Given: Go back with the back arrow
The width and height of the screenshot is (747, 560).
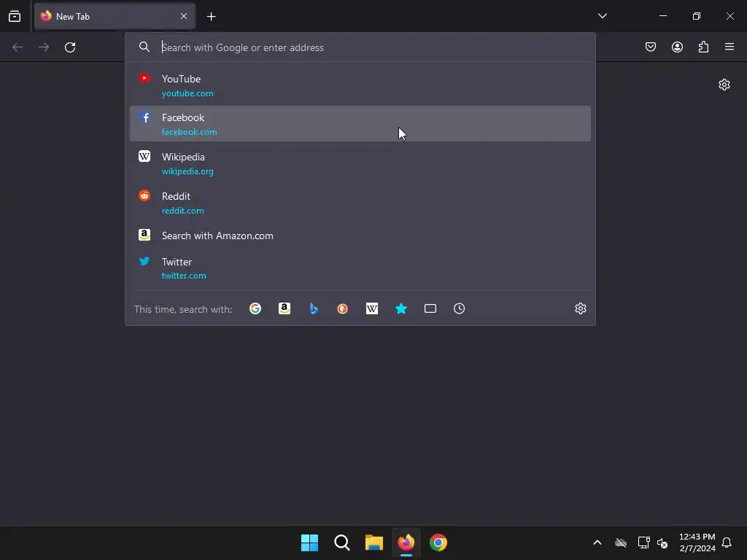Looking at the screenshot, I should (x=18, y=47).
